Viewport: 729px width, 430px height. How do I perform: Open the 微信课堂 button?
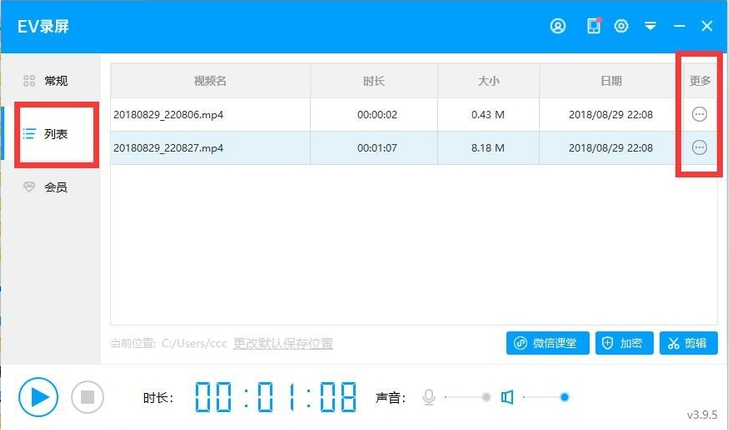click(x=548, y=343)
